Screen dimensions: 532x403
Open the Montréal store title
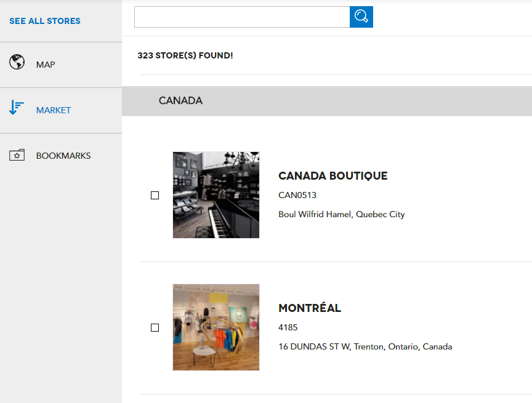point(310,308)
